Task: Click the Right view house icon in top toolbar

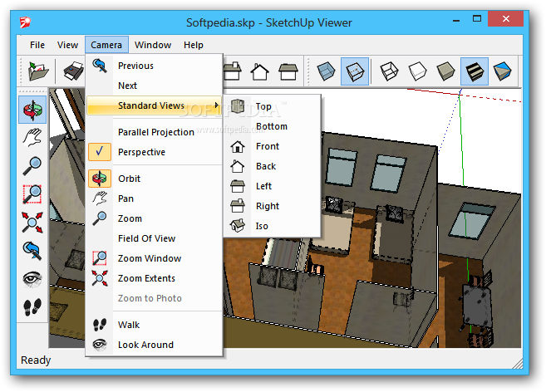Action: [232, 71]
